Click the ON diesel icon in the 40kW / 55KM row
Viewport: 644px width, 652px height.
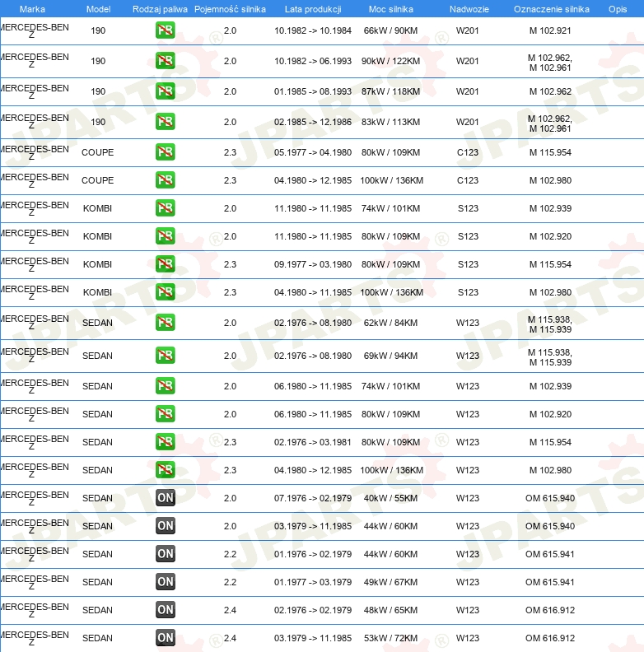coord(166,498)
